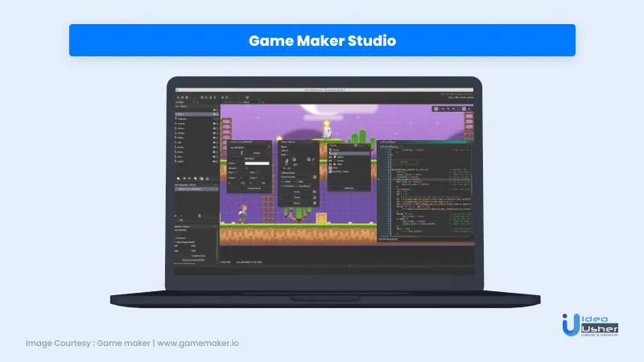
Task: Click the first add-layer icon in layers toolbar
Action: point(178,179)
